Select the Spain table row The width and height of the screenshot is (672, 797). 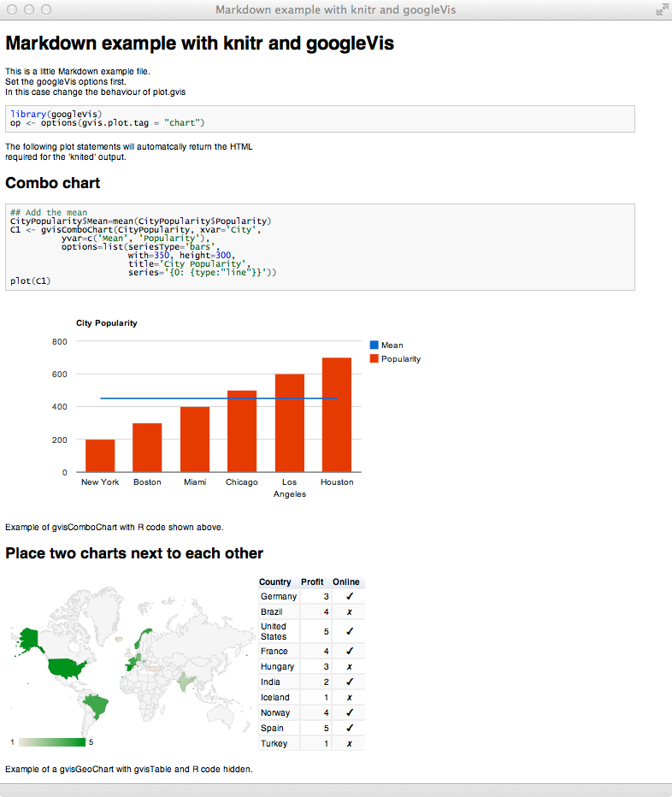311,728
